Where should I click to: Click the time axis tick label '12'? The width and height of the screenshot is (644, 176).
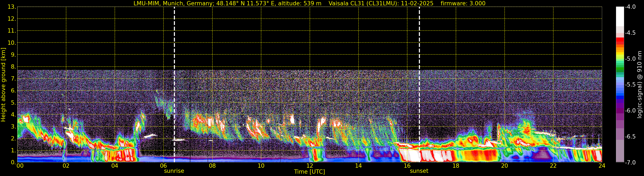pos(310,166)
